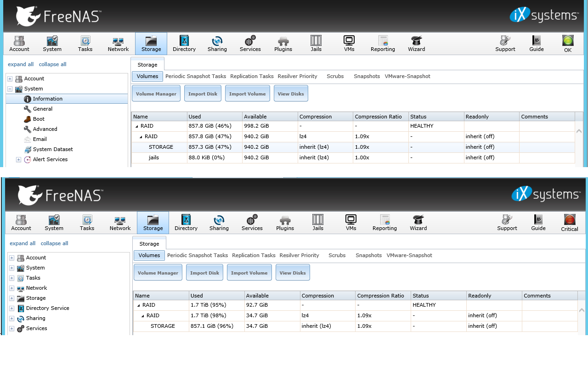Image resolution: width=588 pixels, height=365 pixels.
Task: Launch Wizard from the upper window toolbar
Action: pyautogui.click(x=417, y=44)
